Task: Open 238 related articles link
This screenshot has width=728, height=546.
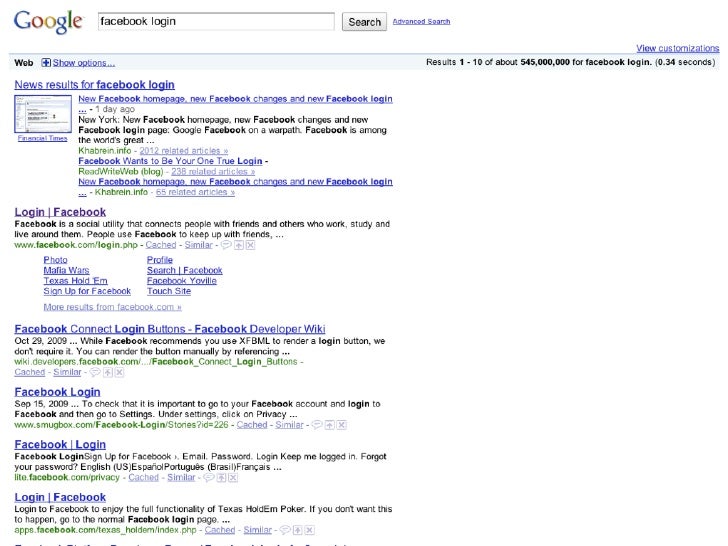Action: pos(213,171)
